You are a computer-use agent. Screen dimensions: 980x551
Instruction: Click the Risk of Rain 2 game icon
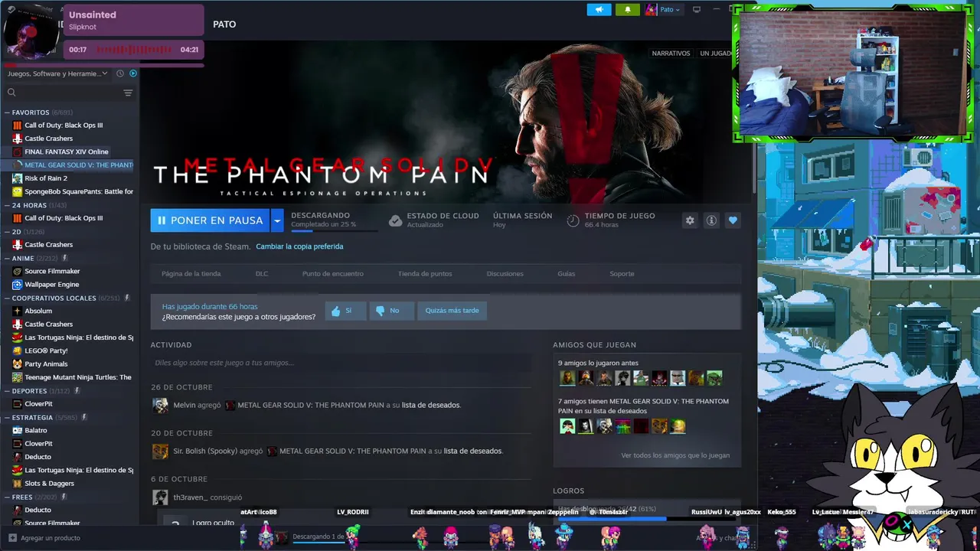tap(17, 178)
